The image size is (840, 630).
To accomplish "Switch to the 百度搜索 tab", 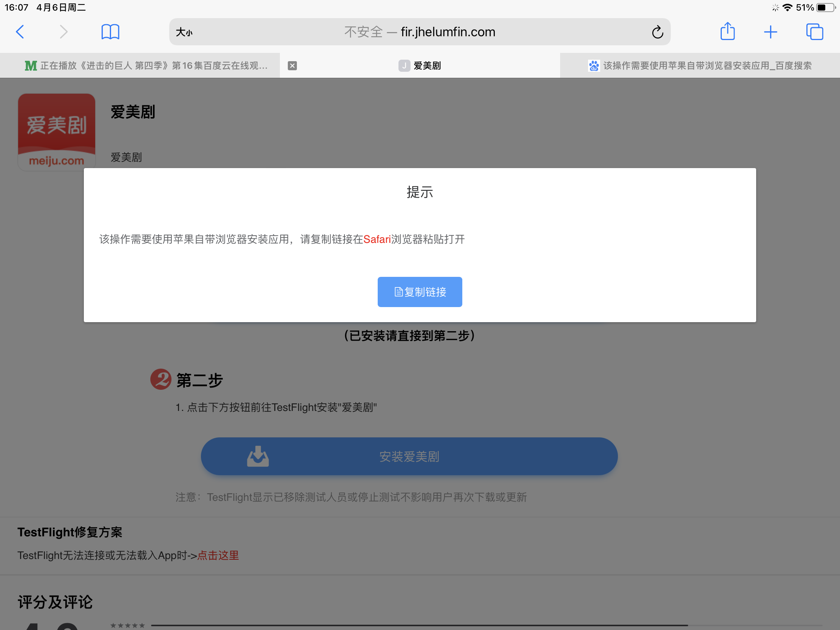I will [700, 66].
